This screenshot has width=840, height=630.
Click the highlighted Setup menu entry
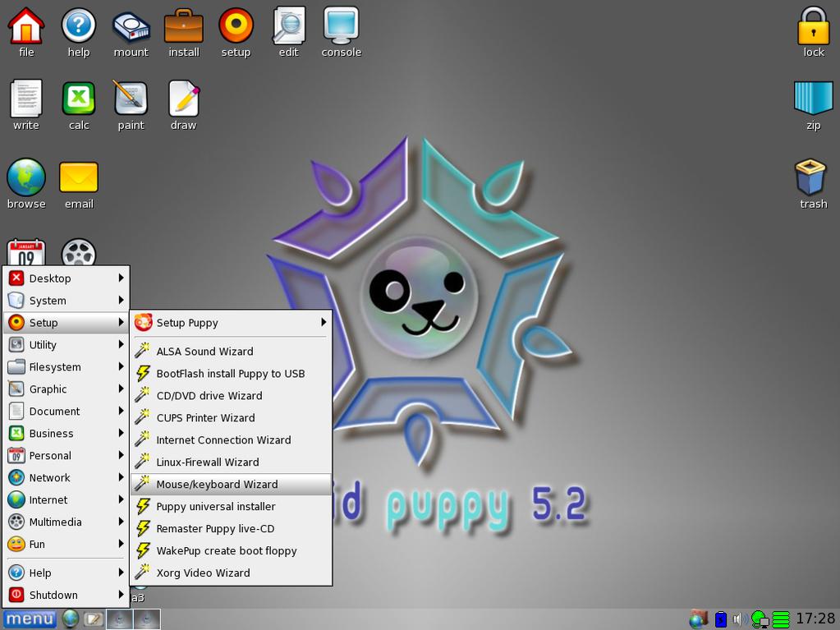67,323
